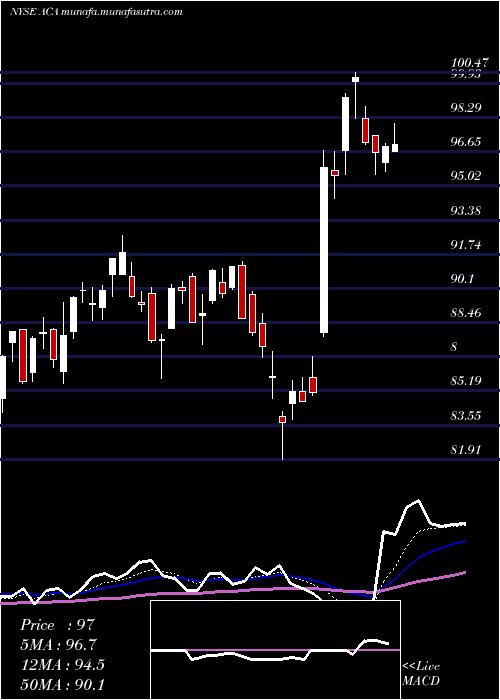
Task: Click the 95.02 price level label
Action: click(x=466, y=176)
